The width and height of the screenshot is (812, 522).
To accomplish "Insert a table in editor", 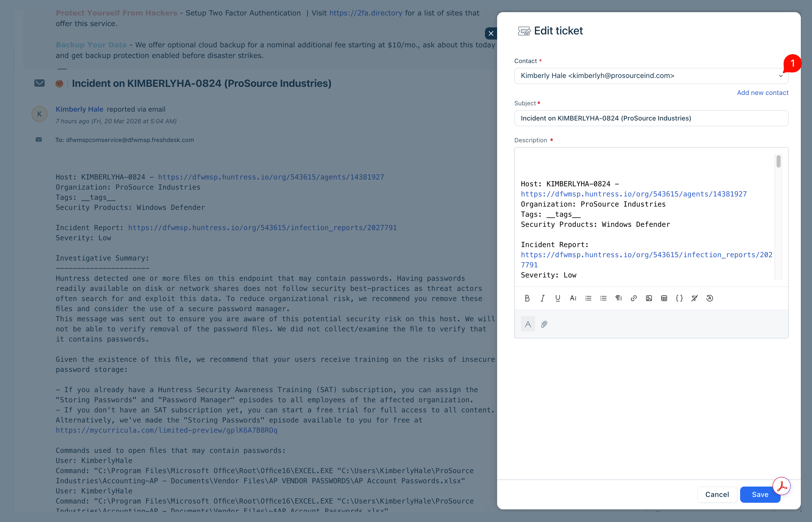I will click(664, 298).
